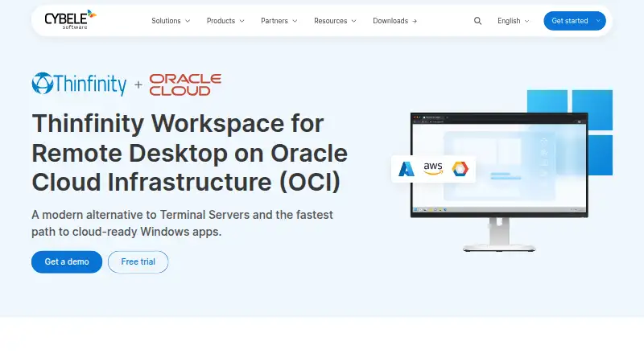Click the Downloads arrow icon
Viewport: 644px width, 354px height.
coord(415,21)
